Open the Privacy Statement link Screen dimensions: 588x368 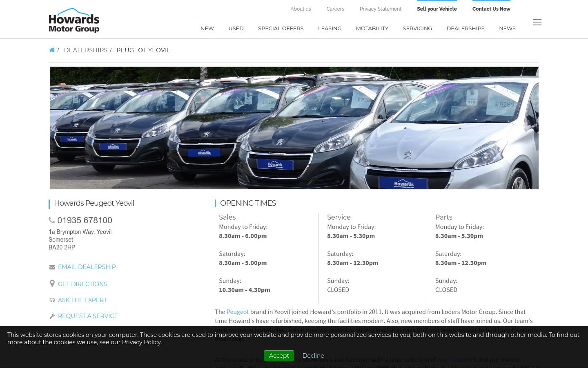[381, 9]
